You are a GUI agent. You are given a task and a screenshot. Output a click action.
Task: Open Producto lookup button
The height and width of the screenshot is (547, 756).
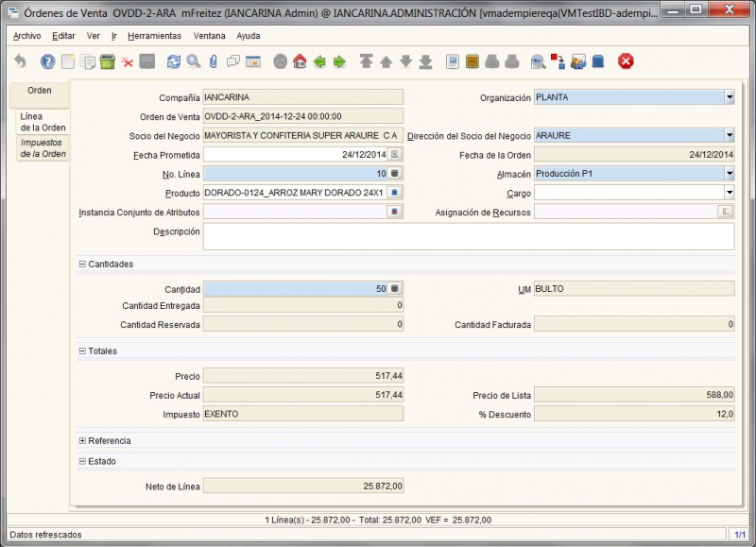[x=395, y=193]
